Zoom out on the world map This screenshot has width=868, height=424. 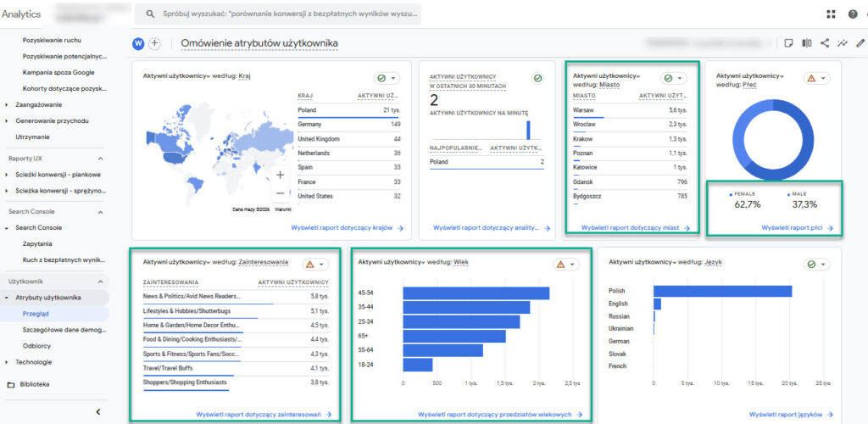[x=280, y=192]
